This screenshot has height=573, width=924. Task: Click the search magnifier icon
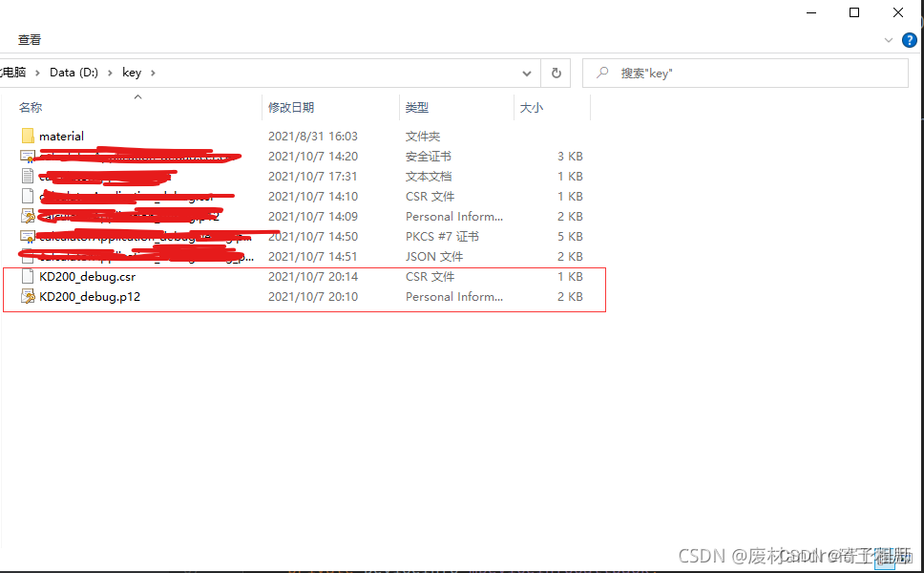tap(602, 74)
